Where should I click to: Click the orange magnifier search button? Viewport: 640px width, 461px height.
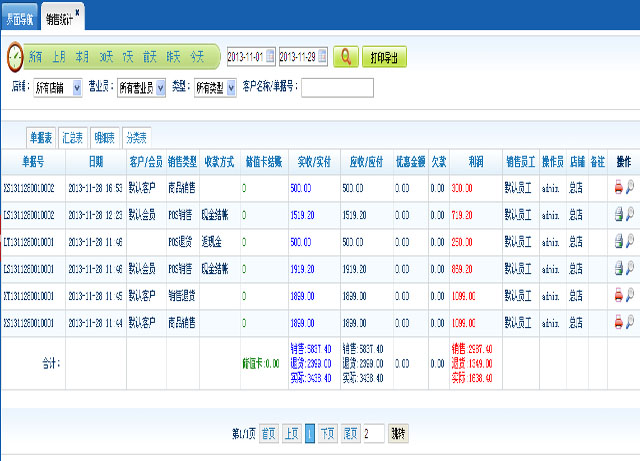pos(345,57)
